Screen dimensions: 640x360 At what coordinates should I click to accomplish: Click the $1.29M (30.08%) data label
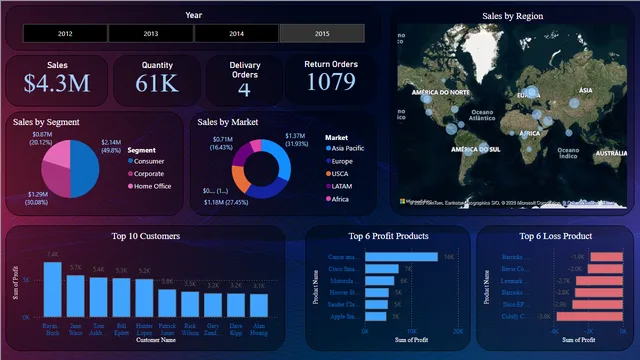(37, 198)
